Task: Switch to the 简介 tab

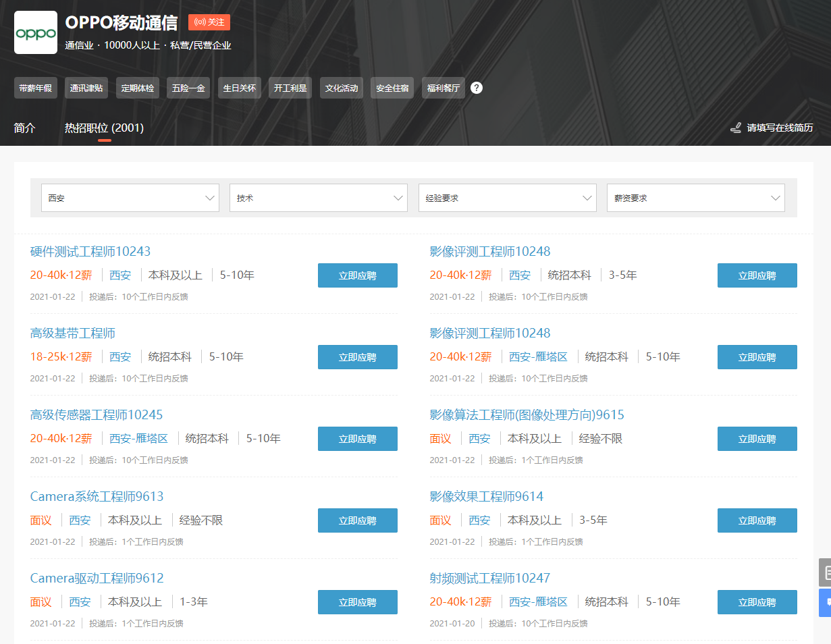Action: [x=24, y=128]
